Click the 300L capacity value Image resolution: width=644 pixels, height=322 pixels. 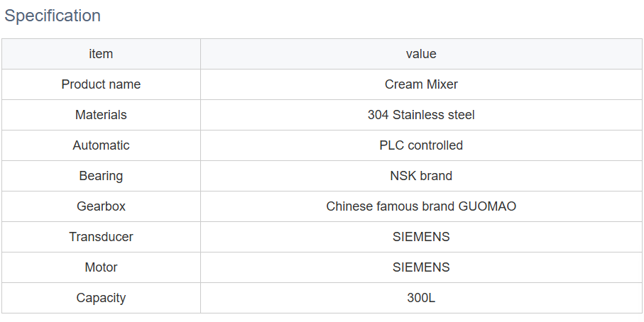point(421,298)
